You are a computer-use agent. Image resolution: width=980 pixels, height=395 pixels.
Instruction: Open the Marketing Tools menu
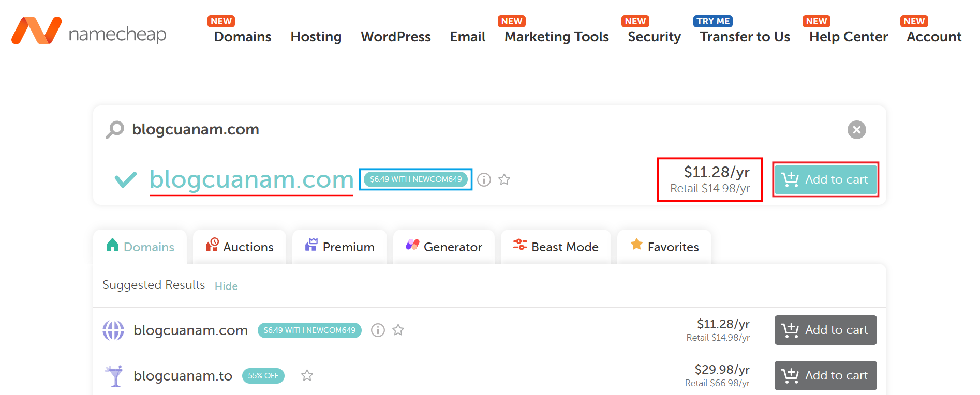(x=557, y=37)
